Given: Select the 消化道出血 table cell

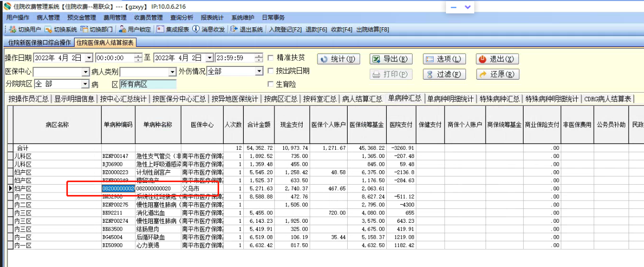Looking at the screenshot, I should [x=158, y=212].
